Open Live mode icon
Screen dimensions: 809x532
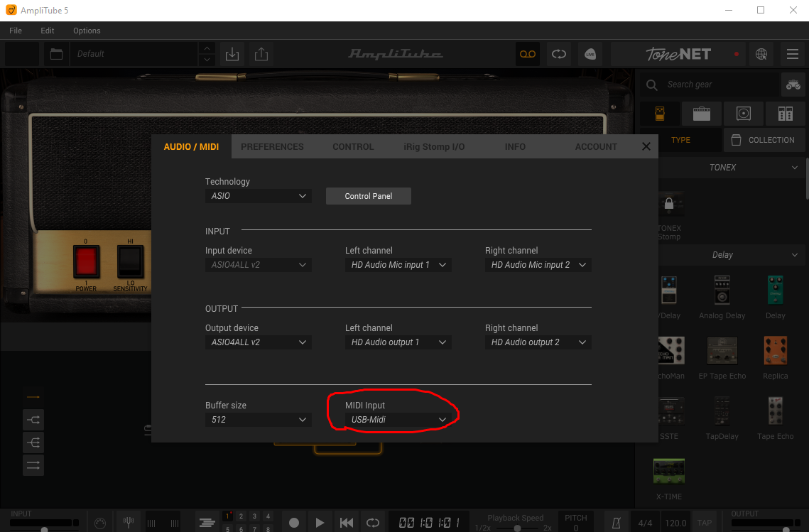click(590, 54)
